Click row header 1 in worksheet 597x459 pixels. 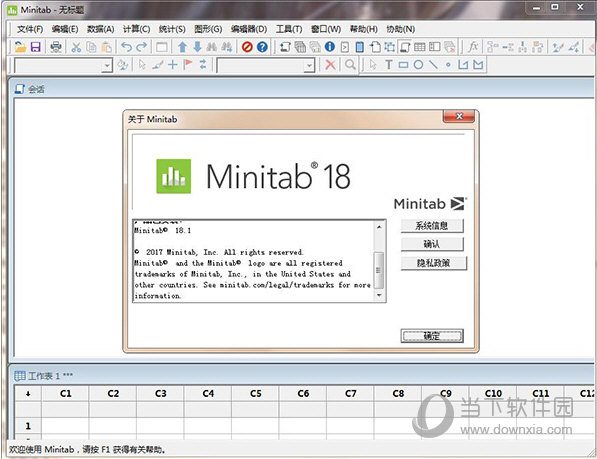[x=28, y=426]
